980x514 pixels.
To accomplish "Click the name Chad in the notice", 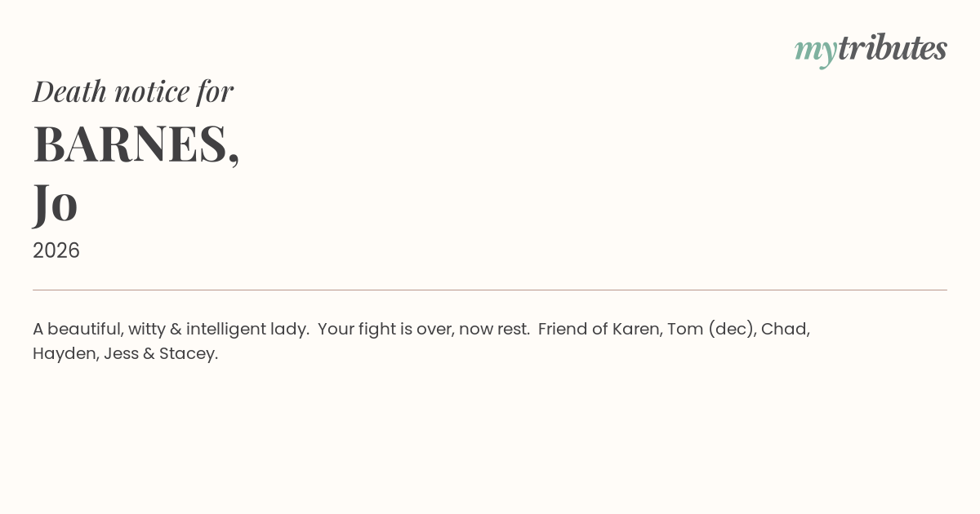I will click(783, 329).
